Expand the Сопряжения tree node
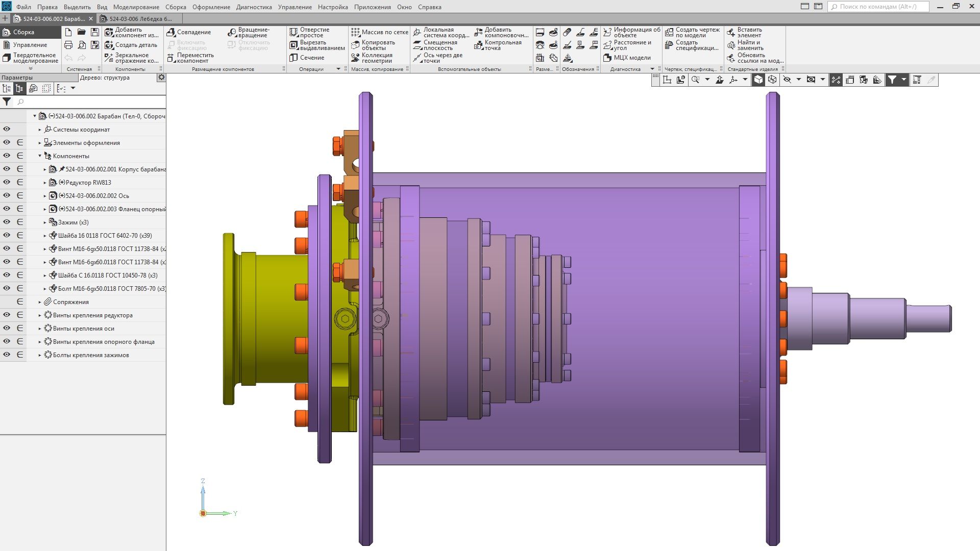Viewport: 980px width, 551px height. [40, 302]
